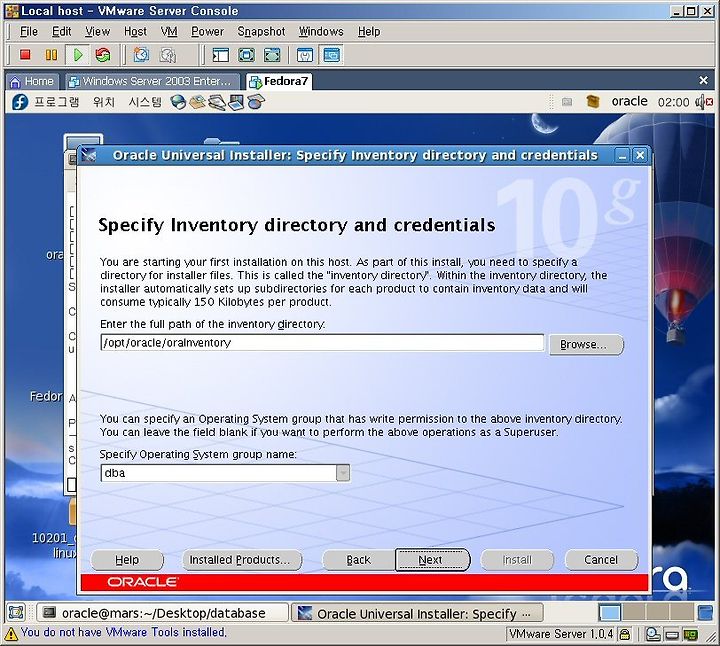Open the Windows menu

pyautogui.click(x=321, y=32)
